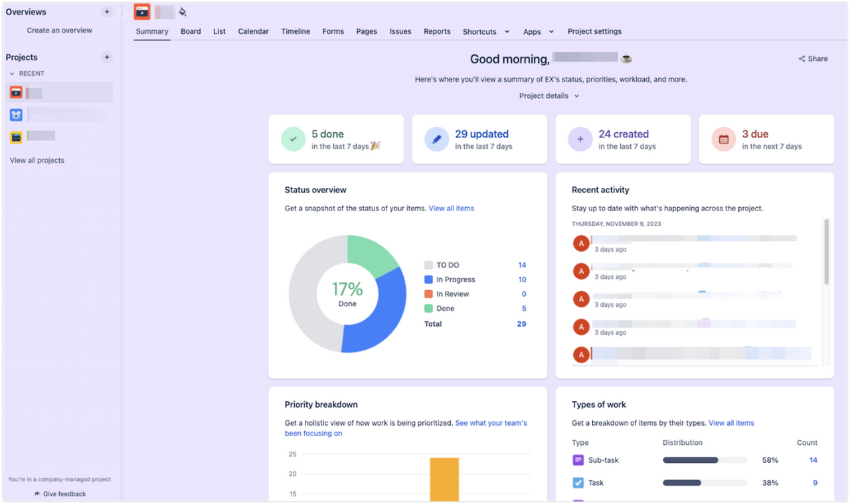
Task: Open the Apps dropdown menu
Action: point(539,31)
